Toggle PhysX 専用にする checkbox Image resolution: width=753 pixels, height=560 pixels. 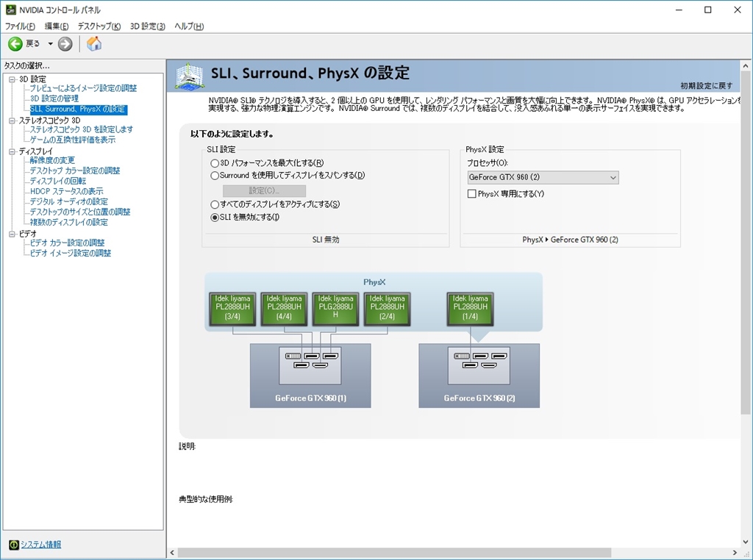point(471,194)
